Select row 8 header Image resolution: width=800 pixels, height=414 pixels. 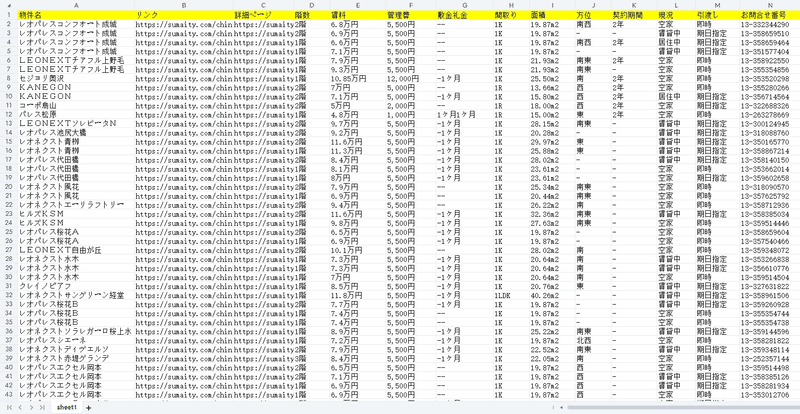click(9, 79)
